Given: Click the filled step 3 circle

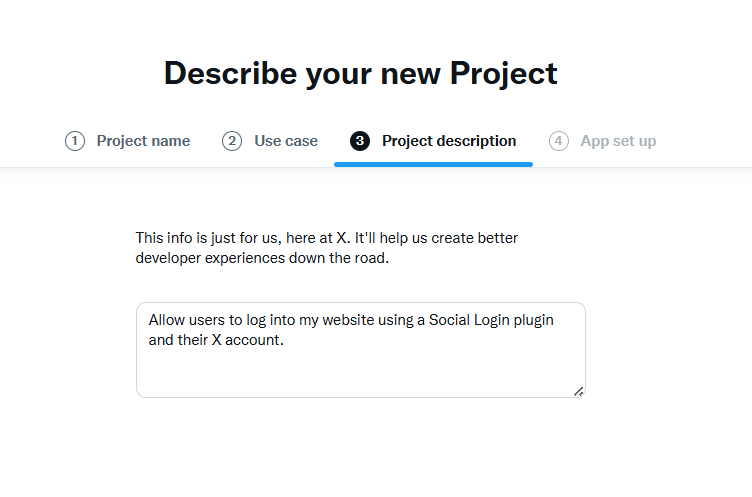Looking at the screenshot, I should 360,141.
